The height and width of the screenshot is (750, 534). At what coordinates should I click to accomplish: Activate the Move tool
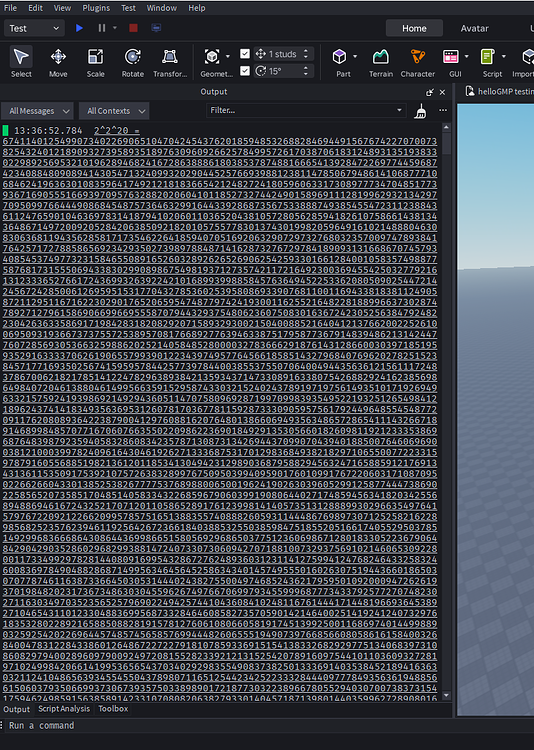click(58, 62)
